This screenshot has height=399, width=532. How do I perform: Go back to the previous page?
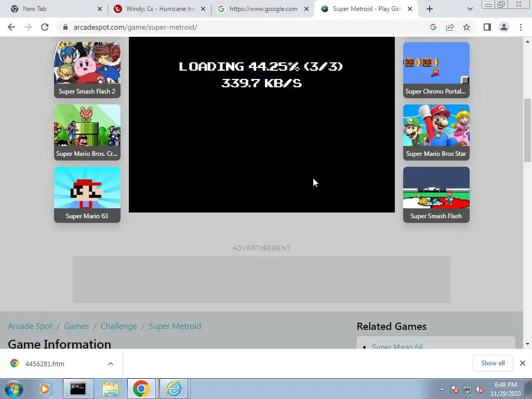(x=11, y=27)
